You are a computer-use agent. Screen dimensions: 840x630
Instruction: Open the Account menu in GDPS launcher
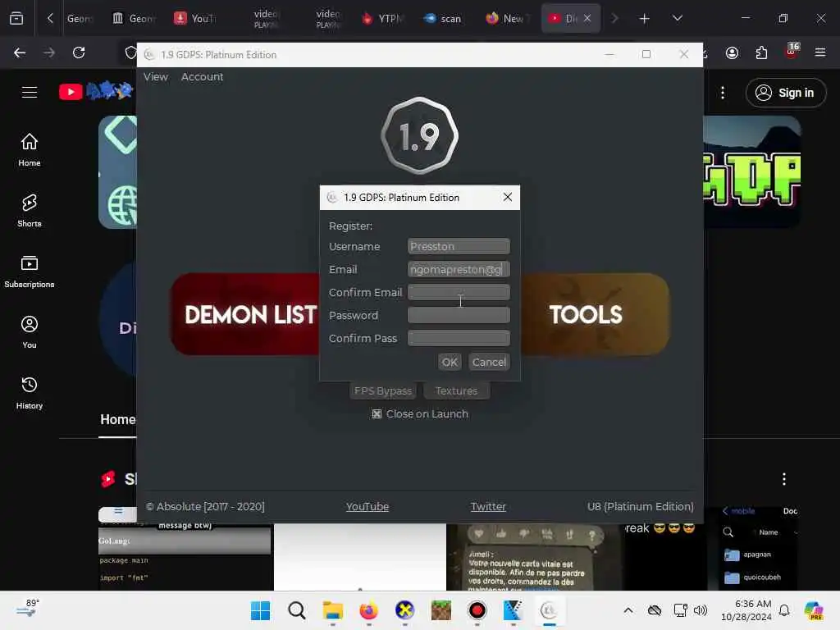pyautogui.click(x=202, y=76)
